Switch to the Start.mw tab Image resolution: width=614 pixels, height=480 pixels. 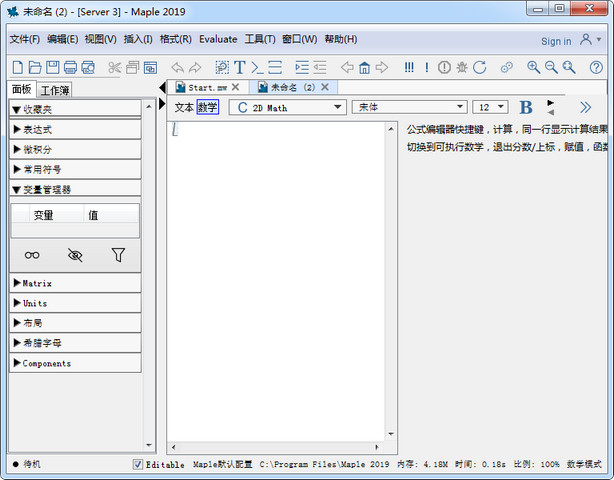point(206,87)
